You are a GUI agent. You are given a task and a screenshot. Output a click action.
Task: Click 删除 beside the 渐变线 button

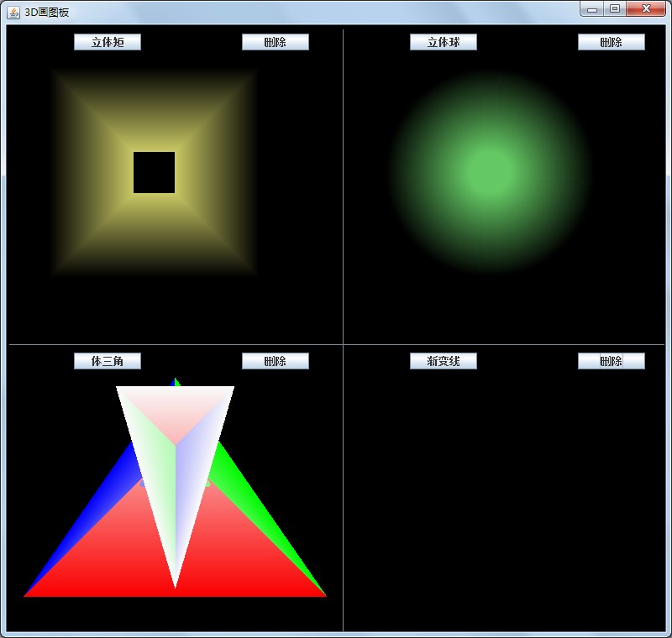tap(612, 361)
